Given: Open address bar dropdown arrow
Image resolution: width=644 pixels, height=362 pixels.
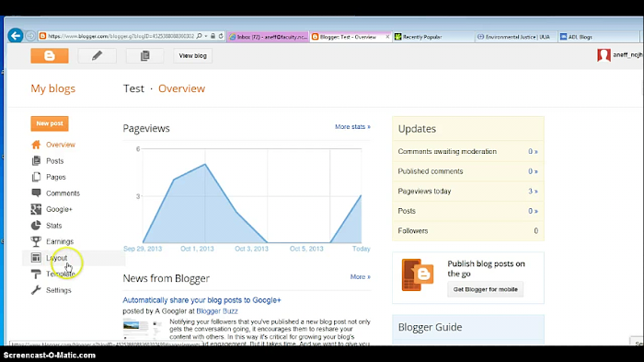Looking at the screenshot, I should coord(206,36).
